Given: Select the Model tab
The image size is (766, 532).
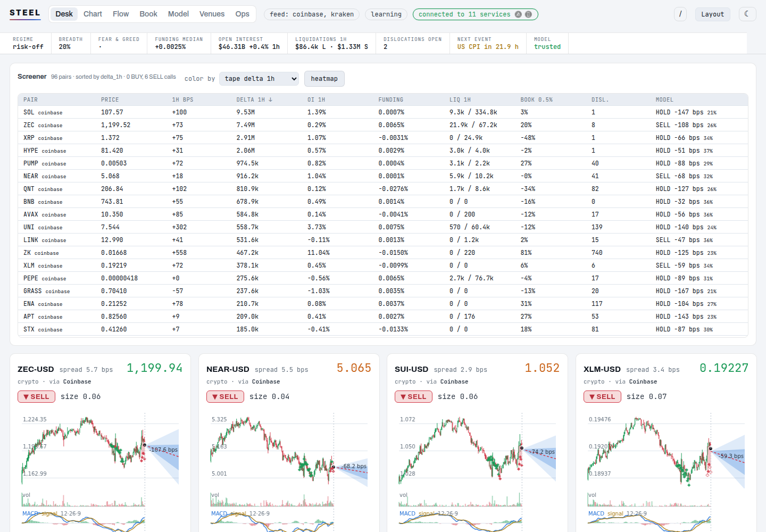Looking at the screenshot, I should point(178,14).
